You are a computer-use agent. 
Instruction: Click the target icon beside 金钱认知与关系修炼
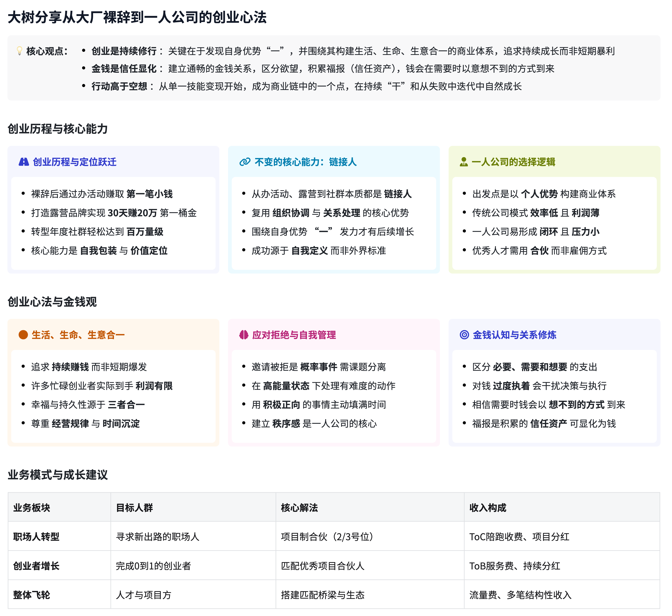click(x=464, y=335)
